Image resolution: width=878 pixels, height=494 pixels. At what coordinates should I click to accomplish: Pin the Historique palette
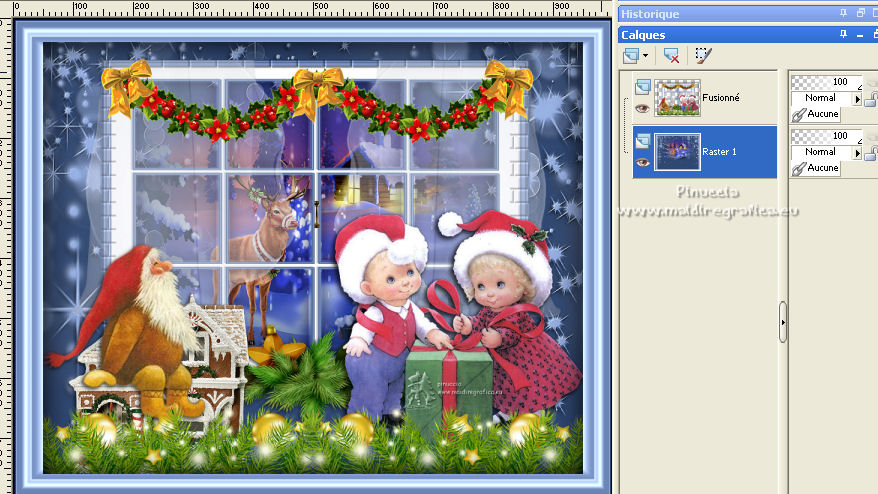pos(843,13)
